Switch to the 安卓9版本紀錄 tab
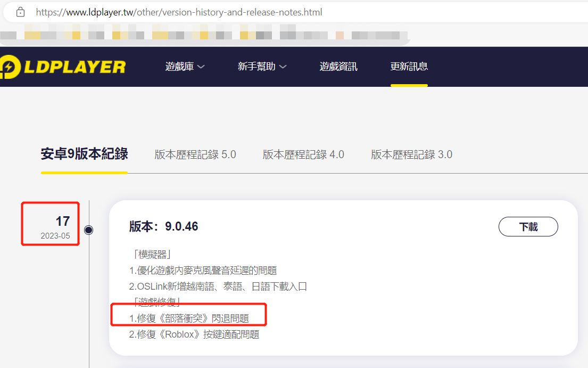This screenshot has height=368, width=588. [84, 154]
